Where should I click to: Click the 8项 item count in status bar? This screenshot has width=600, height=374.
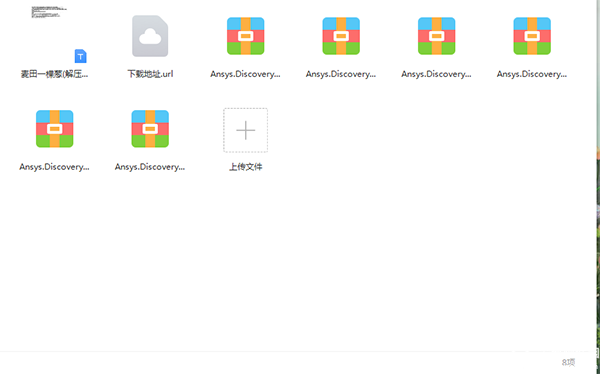(x=568, y=362)
